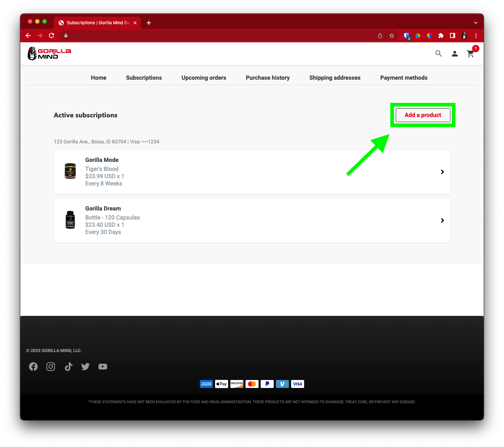
Task: Click the Gorilla Mind logo
Action: (49, 54)
